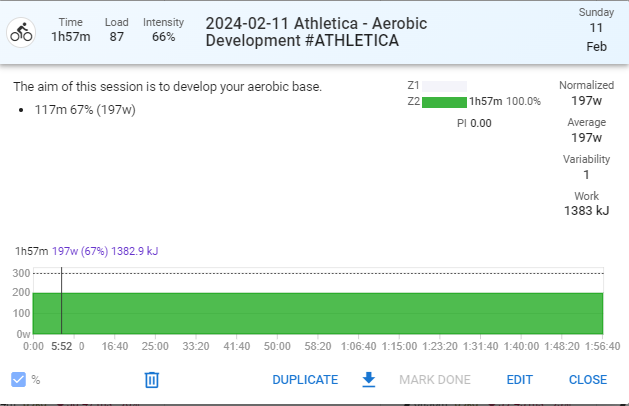This screenshot has height=406, width=629.
Task: Duplicate this aerobic workout
Action: point(305,380)
